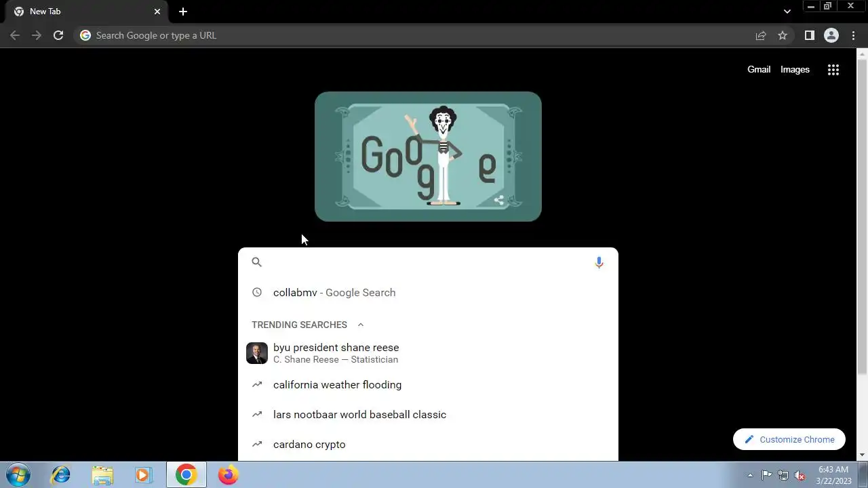The height and width of the screenshot is (488, 868).
Task: Reload the current page
Action: point(58,35)
